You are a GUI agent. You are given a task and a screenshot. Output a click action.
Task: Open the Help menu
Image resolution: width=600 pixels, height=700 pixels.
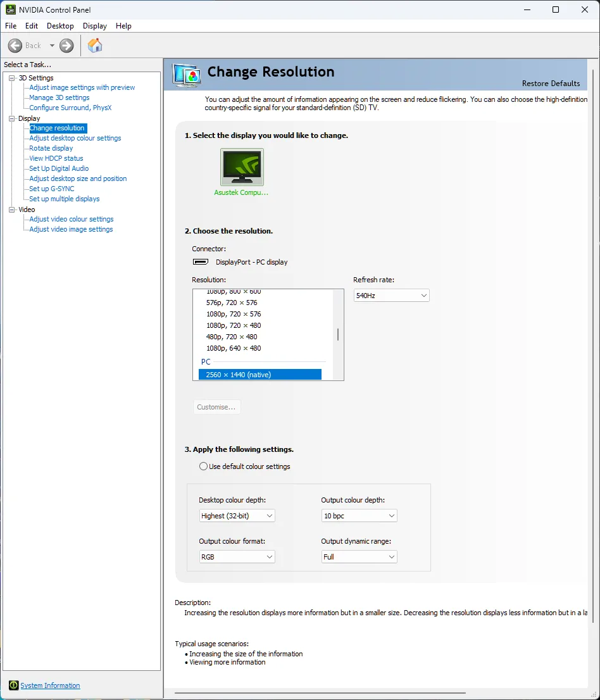point(123,26)
